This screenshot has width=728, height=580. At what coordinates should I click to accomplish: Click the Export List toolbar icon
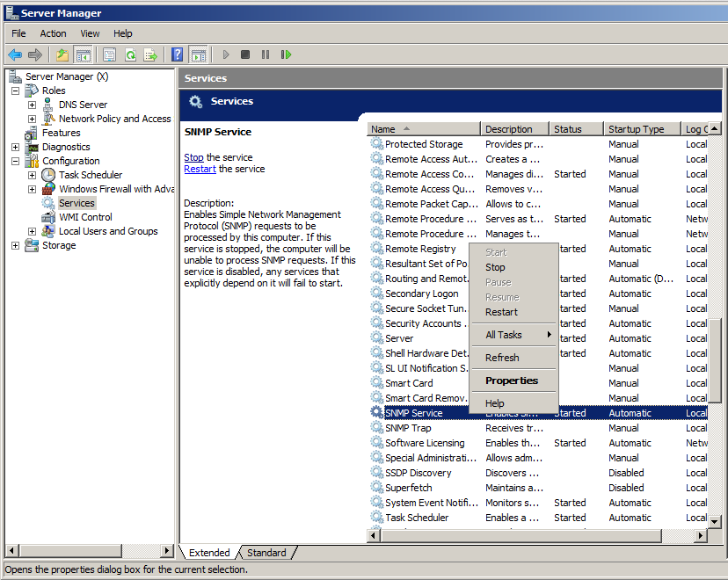click(x=150, y=54)
